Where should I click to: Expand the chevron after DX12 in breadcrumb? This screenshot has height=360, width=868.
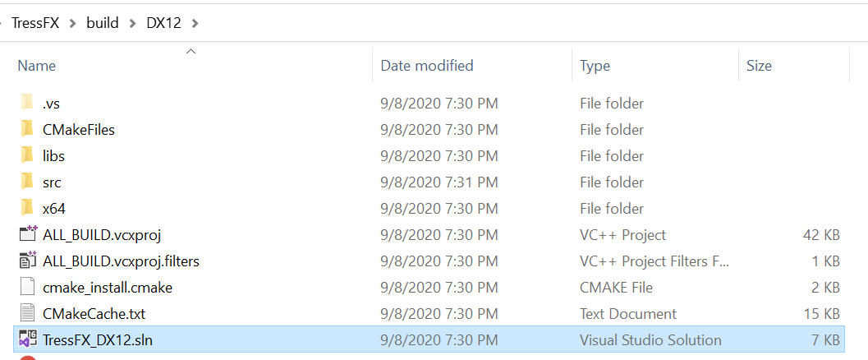[x=195, y=23]
